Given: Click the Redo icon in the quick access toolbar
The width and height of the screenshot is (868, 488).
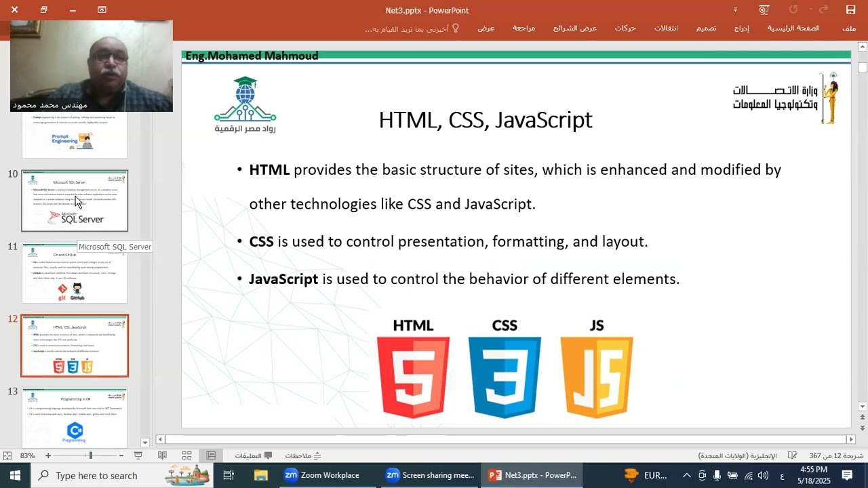Looking at the screenshot, I should [x=793, y=9].
